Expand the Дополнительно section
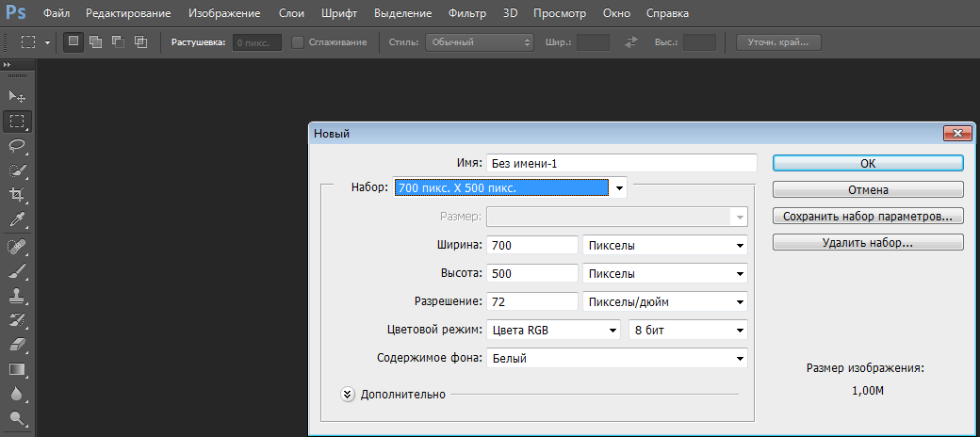This screenshot has height=437, width=980. [348, 394]
